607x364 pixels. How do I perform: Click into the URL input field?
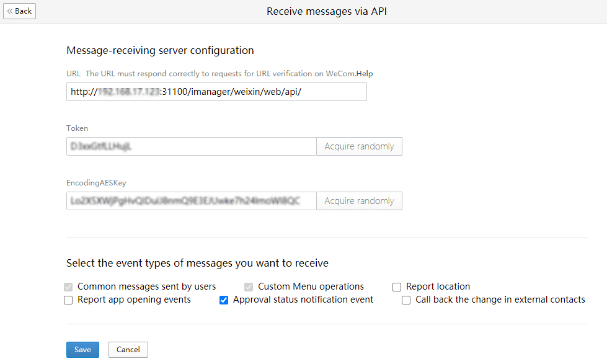(x=216, y=92)
